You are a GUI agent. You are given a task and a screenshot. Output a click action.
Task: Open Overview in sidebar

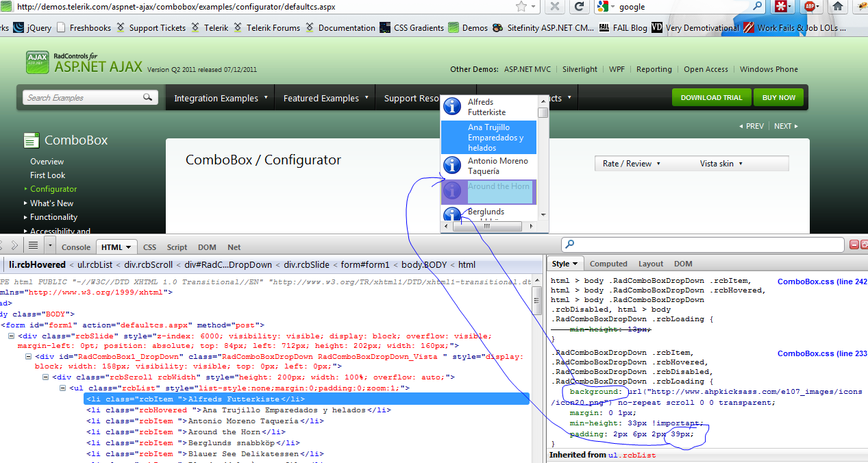click(x=47, y=162)
